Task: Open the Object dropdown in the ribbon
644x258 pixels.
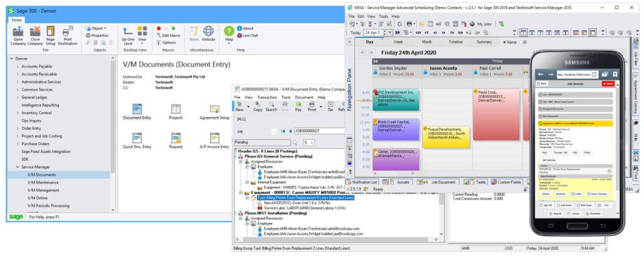Action: [x=97, y=28]
